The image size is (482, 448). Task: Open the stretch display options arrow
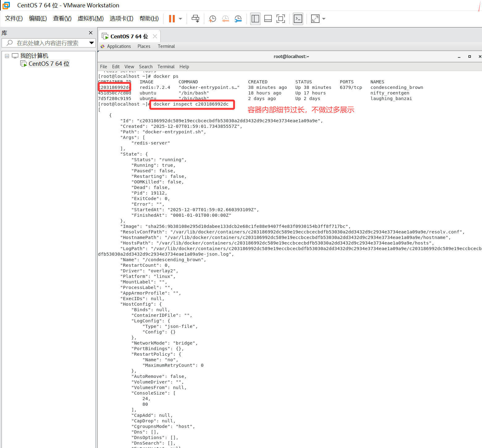(324, 19)
